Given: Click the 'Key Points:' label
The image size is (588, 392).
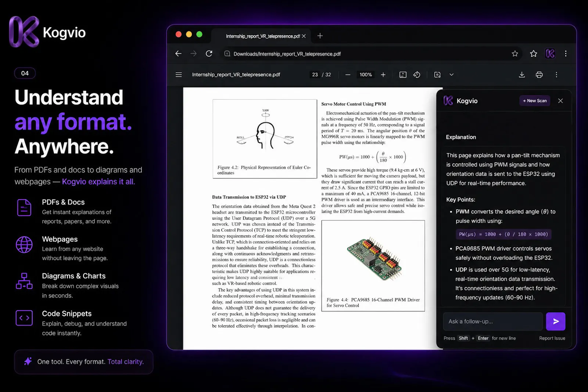Looking at the screenshot, I should [460, 199].
